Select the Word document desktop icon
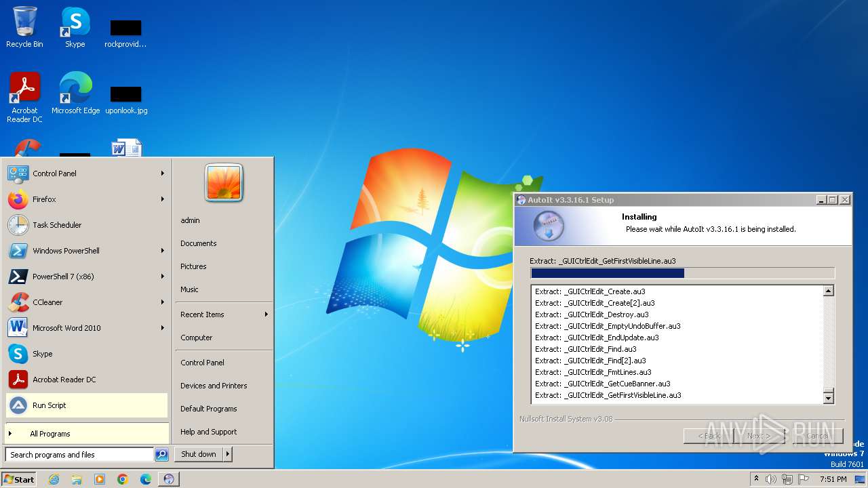This screenshot has height=488, width=868. 126,148
